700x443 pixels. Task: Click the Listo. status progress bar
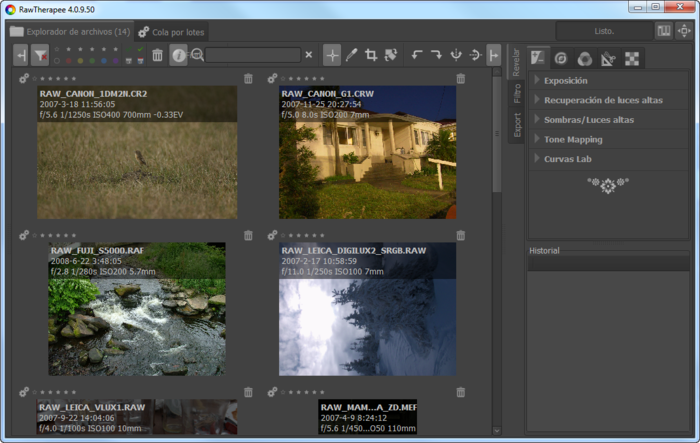pos(604,31)
